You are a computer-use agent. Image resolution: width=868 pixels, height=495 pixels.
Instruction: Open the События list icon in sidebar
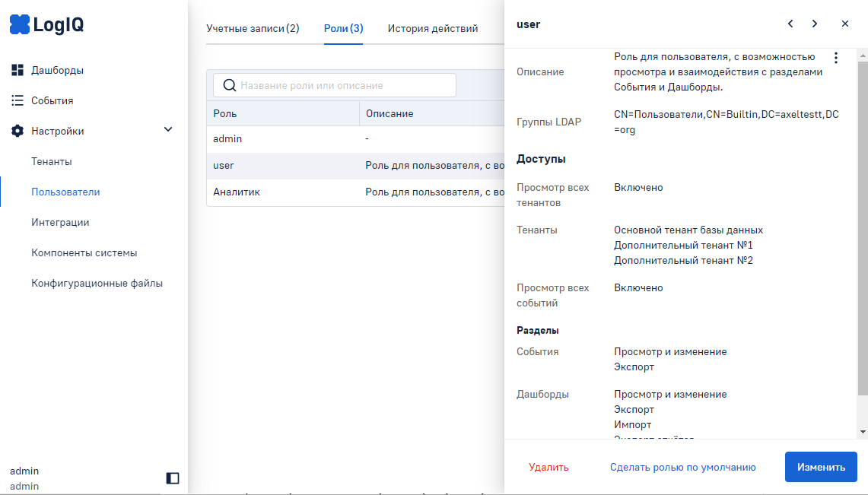17,100
